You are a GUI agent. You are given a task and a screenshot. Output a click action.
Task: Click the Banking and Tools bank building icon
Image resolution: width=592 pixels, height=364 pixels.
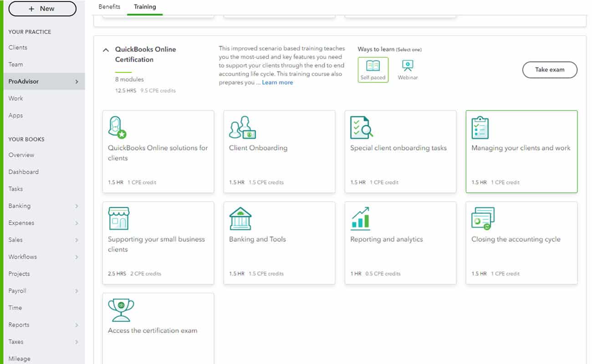pyautogui.click(x=240, y=218)
